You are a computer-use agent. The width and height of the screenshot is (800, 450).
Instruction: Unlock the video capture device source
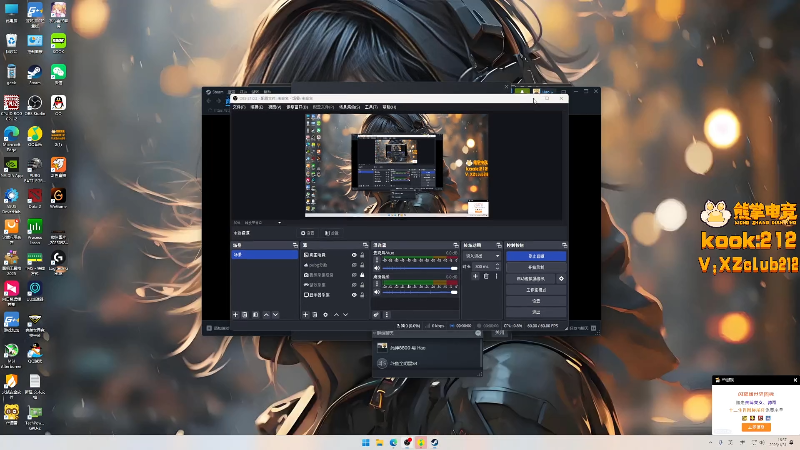coord(362,274)
